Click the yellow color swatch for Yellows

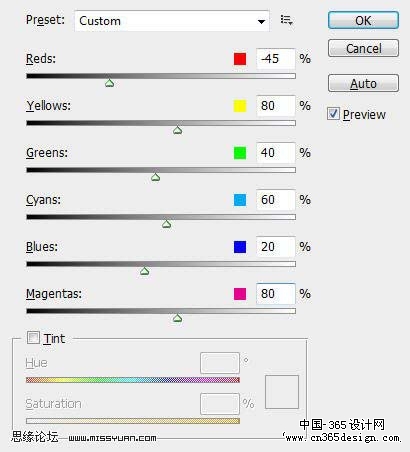click(240, 106)
